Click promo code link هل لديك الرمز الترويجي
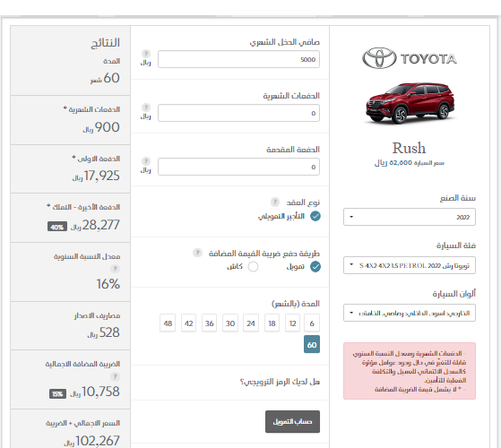 [x=280, y=382]
